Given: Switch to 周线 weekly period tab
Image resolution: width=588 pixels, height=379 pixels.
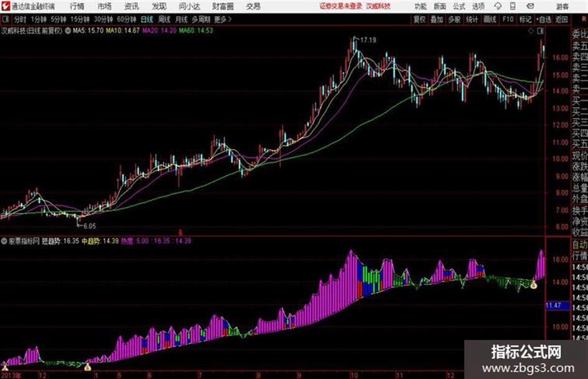Looking at the screenshot, I should 164,19.
